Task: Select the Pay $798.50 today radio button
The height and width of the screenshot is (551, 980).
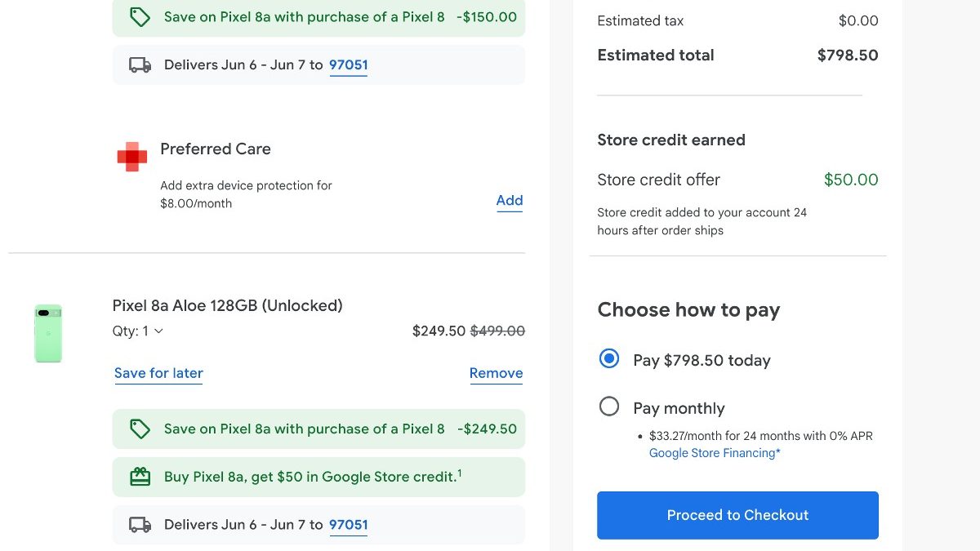Action: [x=609, y=359]
